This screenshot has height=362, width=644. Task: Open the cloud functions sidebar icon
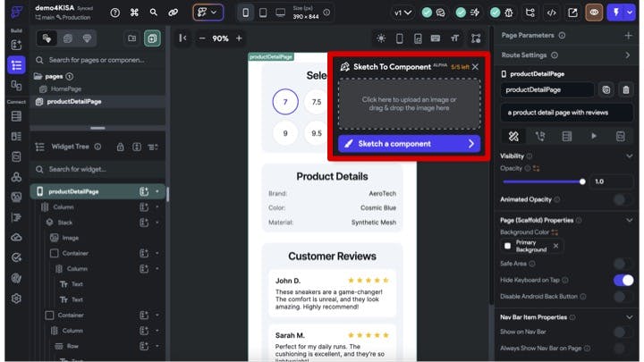point(16,237)
